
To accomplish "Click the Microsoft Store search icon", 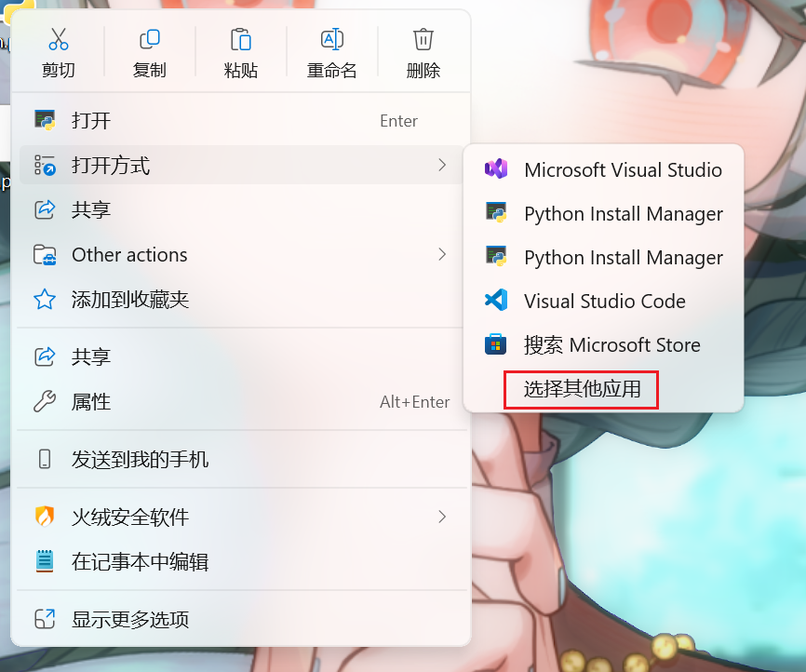I will 495,344.
